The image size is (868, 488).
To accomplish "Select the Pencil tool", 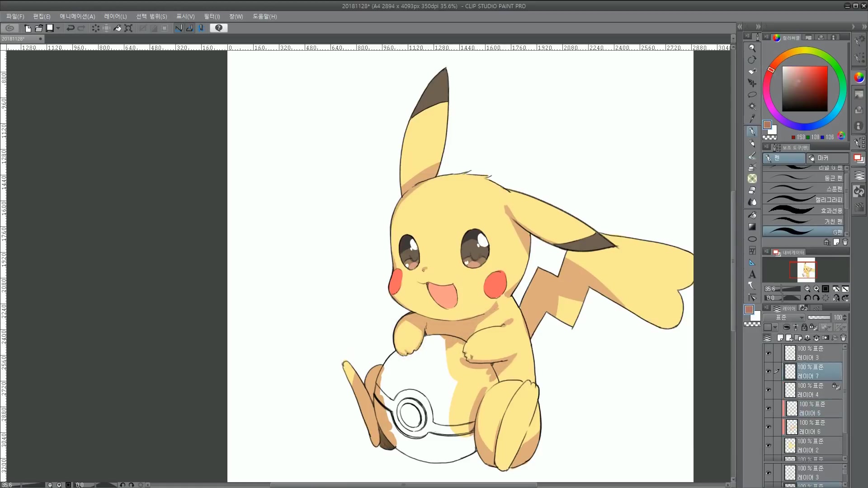I will tap(752, 143).
